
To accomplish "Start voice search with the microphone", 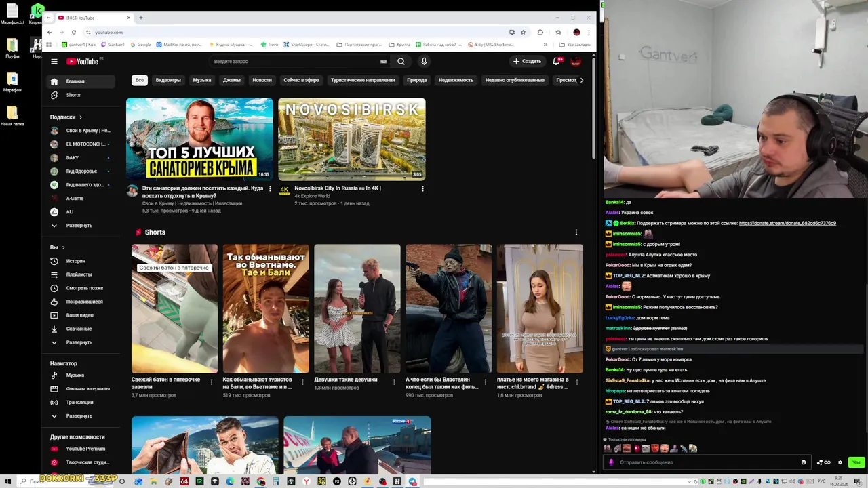I will tap(424, 61).
